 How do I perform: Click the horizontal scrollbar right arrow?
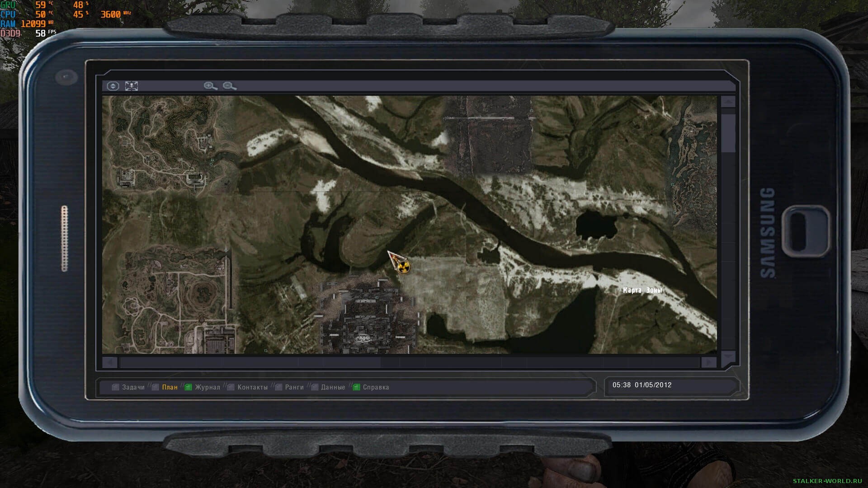tap(708, 362)
